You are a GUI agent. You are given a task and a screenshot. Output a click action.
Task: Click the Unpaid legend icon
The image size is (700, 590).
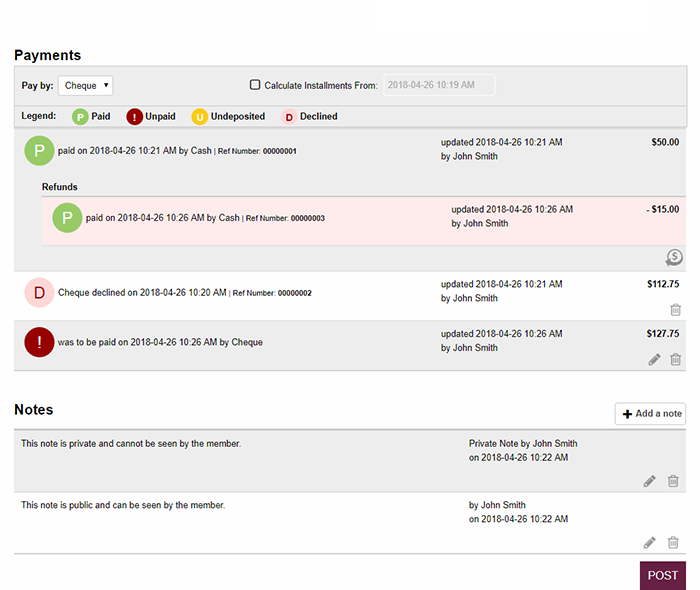tap(134, 117)
